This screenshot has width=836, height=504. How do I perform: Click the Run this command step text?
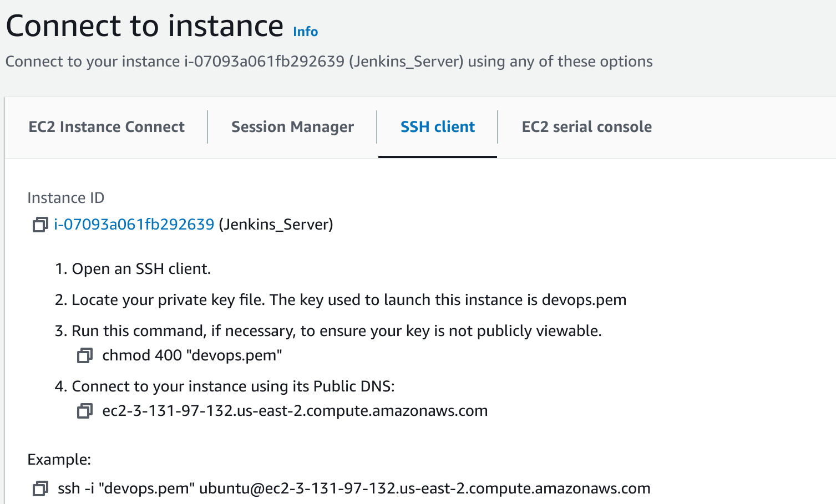[328, 331]
